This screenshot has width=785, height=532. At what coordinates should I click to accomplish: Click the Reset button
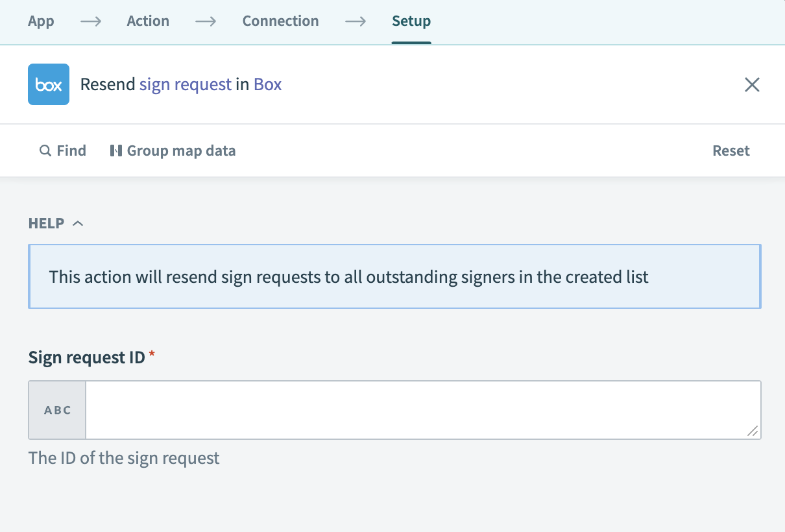click(731, 150)
